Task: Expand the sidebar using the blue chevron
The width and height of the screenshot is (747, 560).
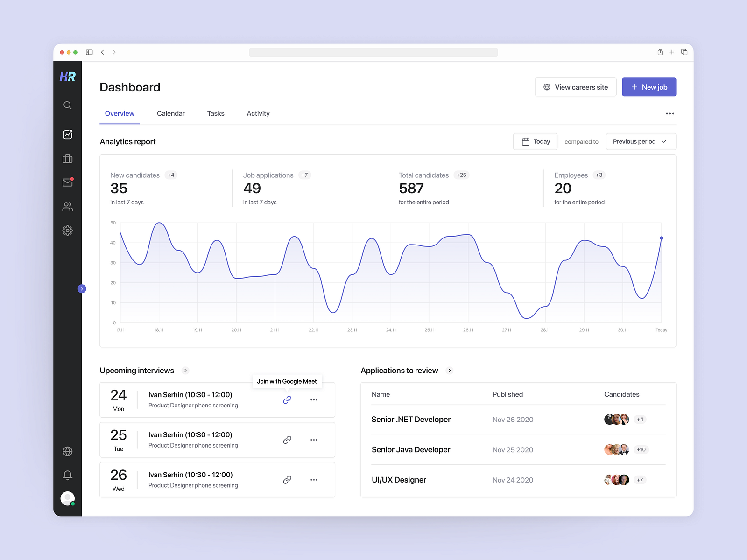Action: tap(82, 288)
